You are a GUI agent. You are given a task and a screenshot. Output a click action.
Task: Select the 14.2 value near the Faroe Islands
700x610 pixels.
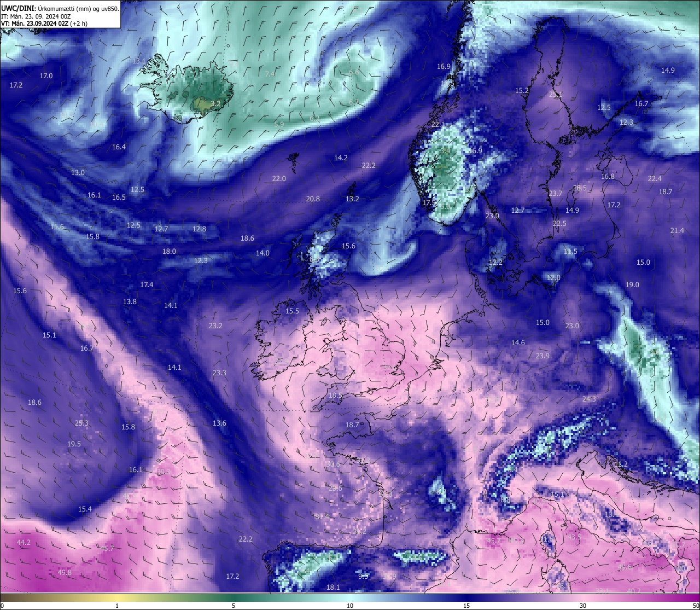pyautogui.click(x=341, y=158)
